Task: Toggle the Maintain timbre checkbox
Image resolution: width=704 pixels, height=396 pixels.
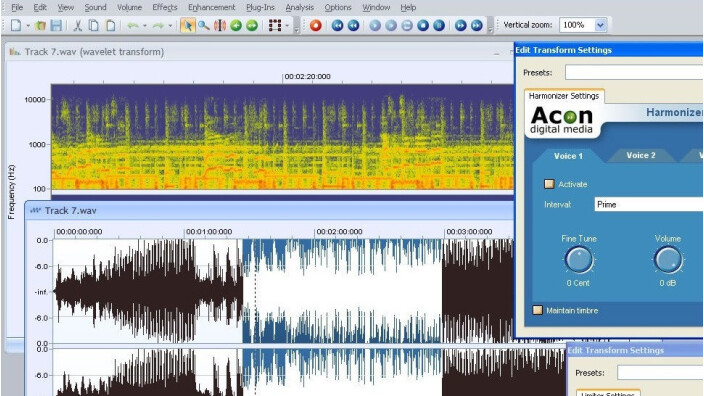Action: coord(537,310)
